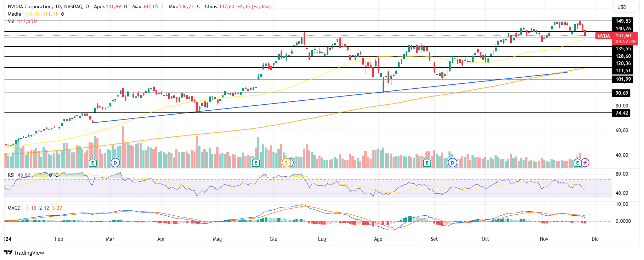Image resolution: width=644 pixels, height=260 pixels.
Task: Click the Dic label on time axis
Action: [x=595, y=239]
